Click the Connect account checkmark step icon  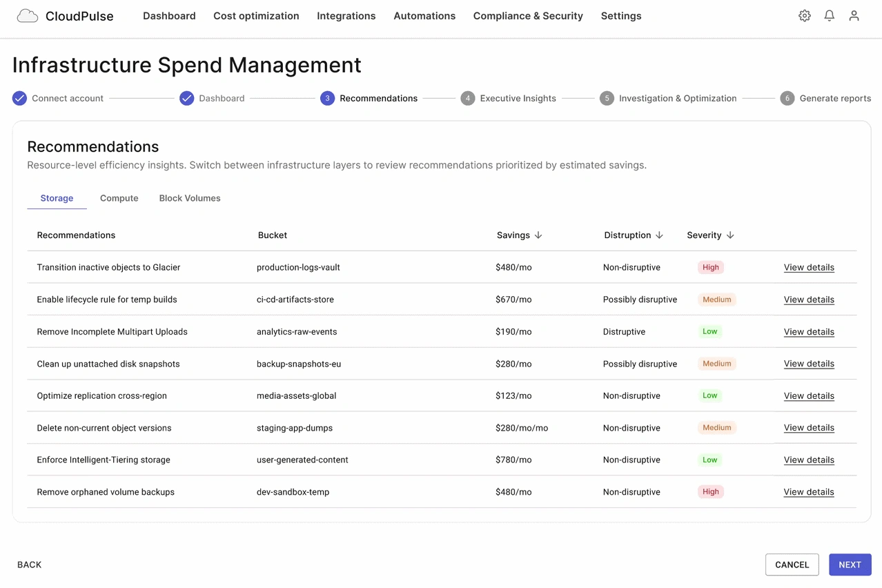[19, 98]
